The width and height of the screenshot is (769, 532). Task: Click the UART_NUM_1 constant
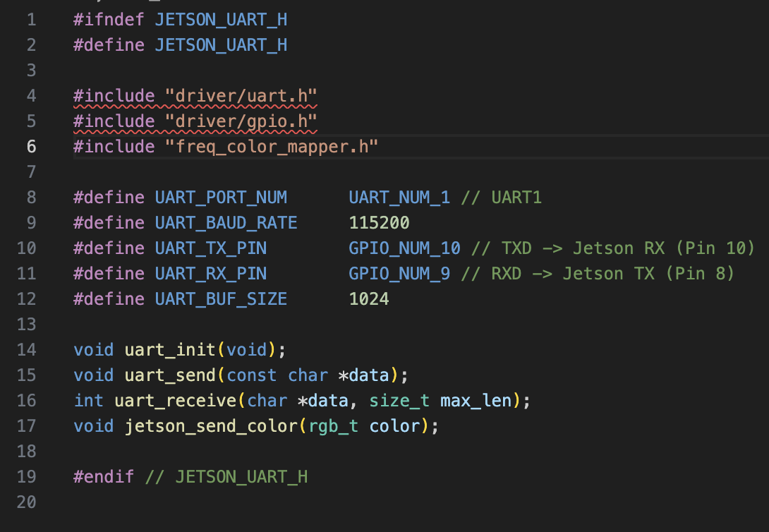tap(399, 198)
